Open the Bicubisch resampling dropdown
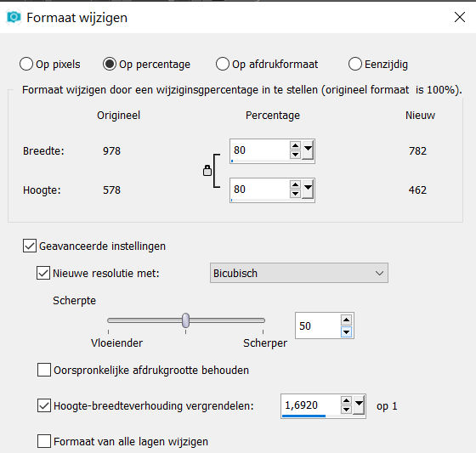 pos(298,273)
